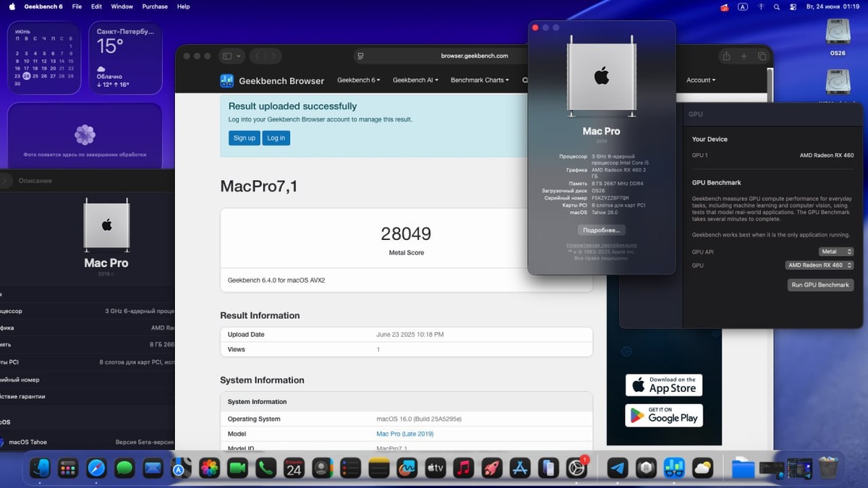Open the Apple menu
This screenshot has width=868, height=488.
[x=12, y=7]
